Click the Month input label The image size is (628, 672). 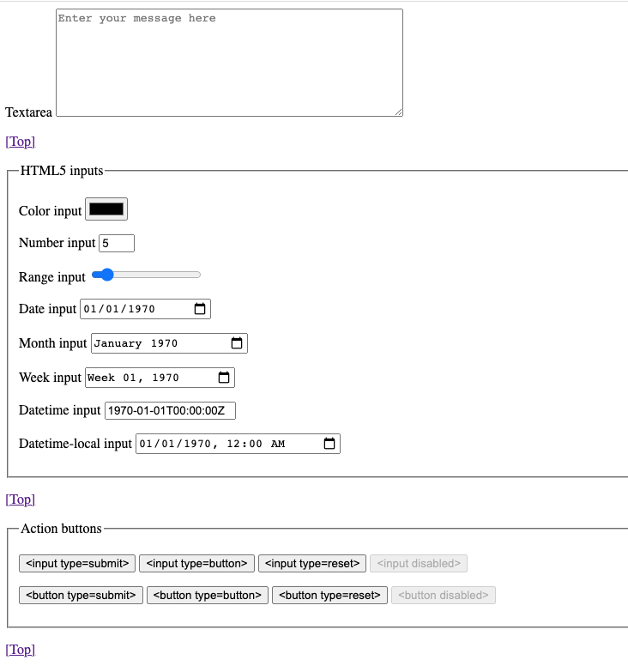point(52,342)
